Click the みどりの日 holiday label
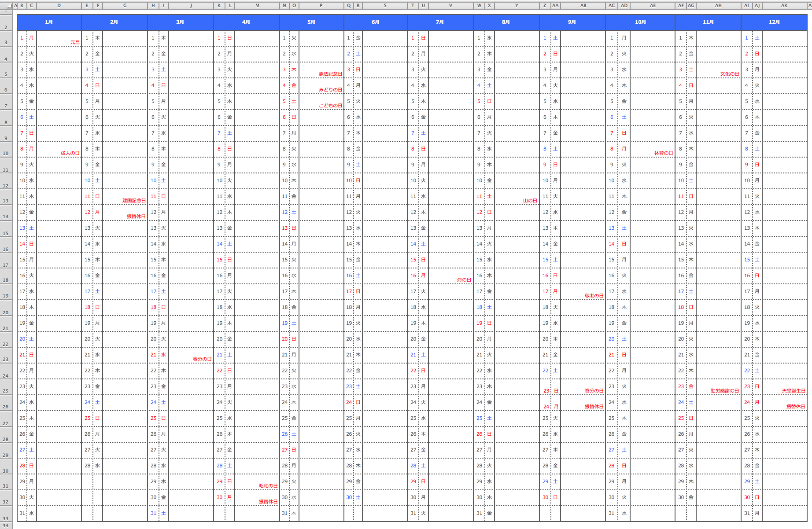 331,90
